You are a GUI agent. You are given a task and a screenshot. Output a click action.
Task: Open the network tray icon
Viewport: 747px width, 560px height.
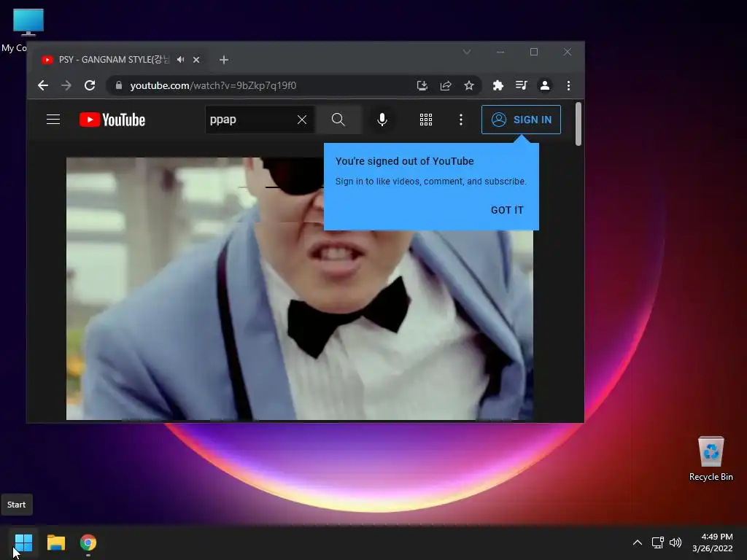[658, 542]
